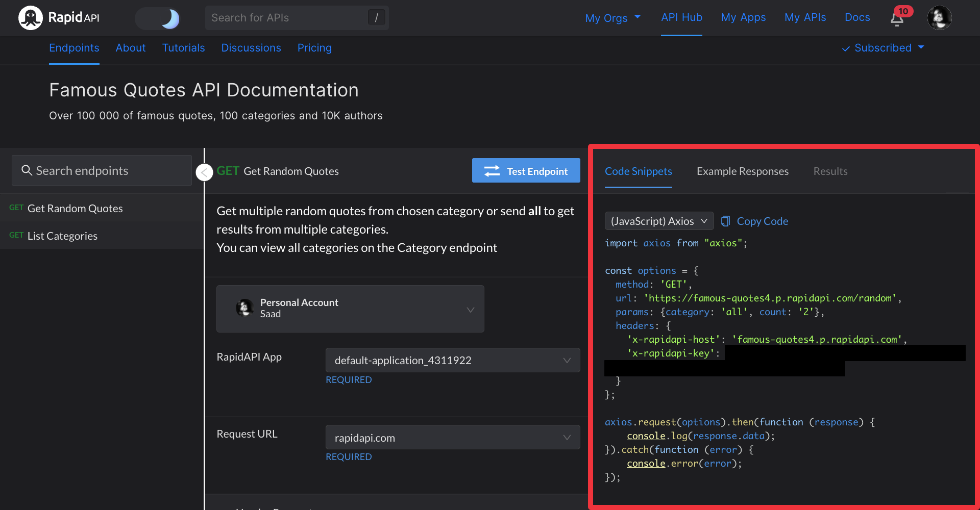Switch to the Results tab
980x510 pixels.
tap(830, 171)
